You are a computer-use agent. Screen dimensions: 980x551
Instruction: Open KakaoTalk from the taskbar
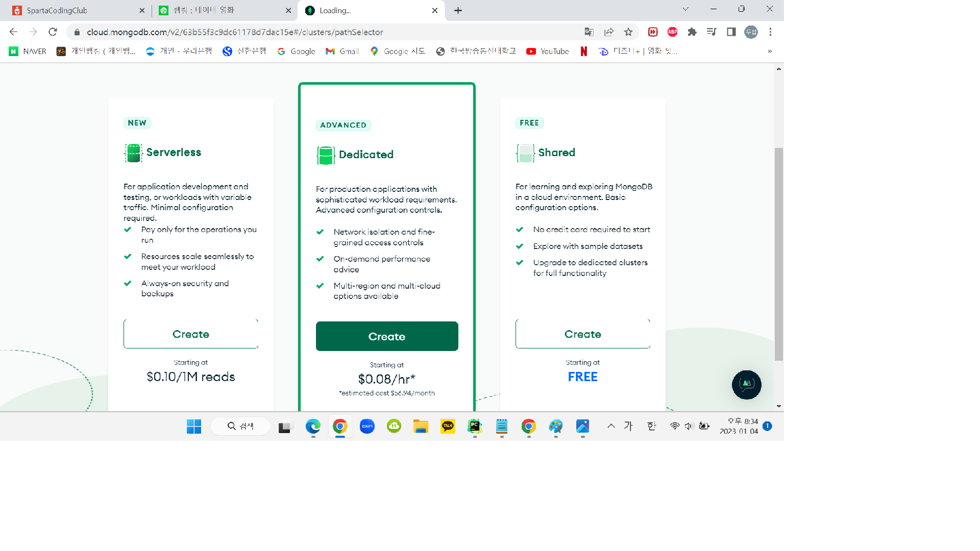click(448, 427)
